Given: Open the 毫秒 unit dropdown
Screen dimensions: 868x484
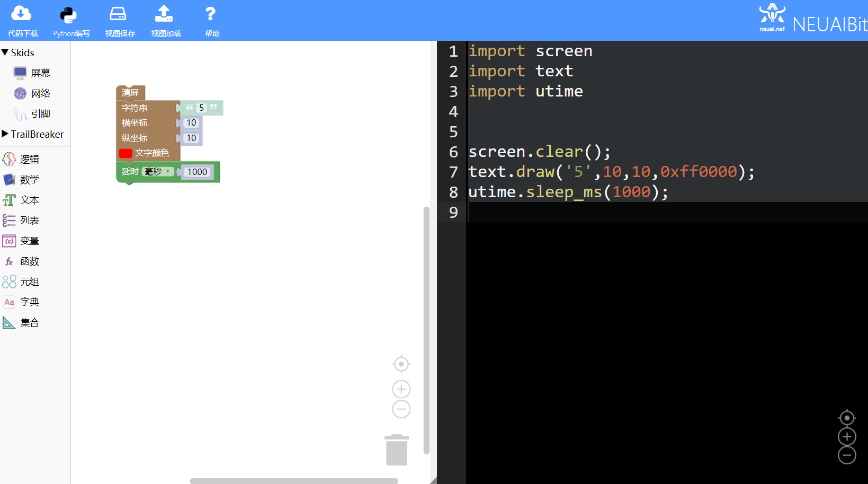Looking at the screenshot, I should pos(157,172).
